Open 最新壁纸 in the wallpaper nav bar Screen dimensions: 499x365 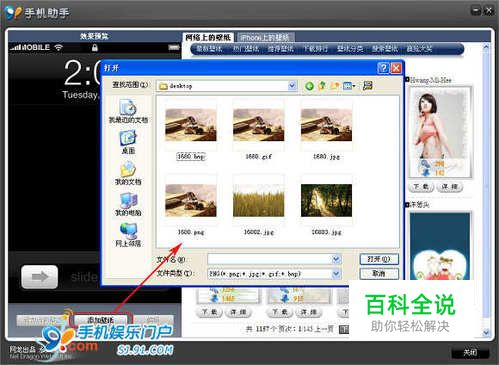[x=209, y=49]
